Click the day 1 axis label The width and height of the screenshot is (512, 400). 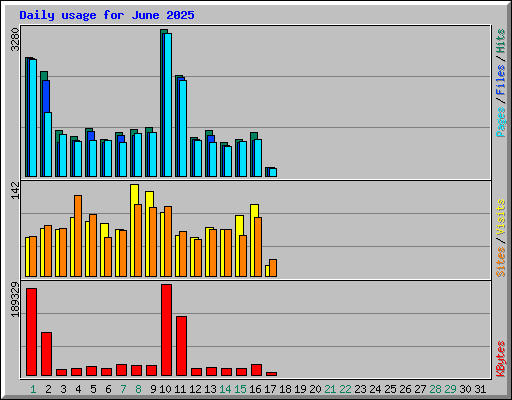tap(33, 389)
